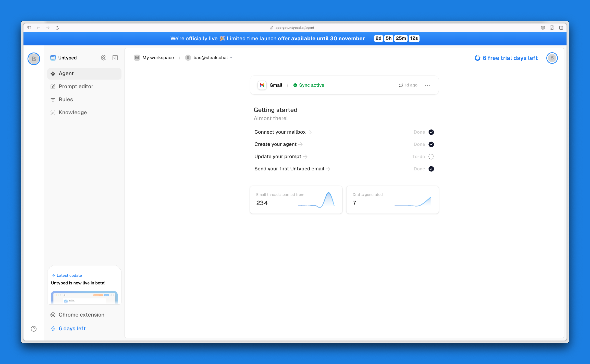Follow the available until 30 november link
The width and height of the screenshot is (590, 364).
(328, 39)
